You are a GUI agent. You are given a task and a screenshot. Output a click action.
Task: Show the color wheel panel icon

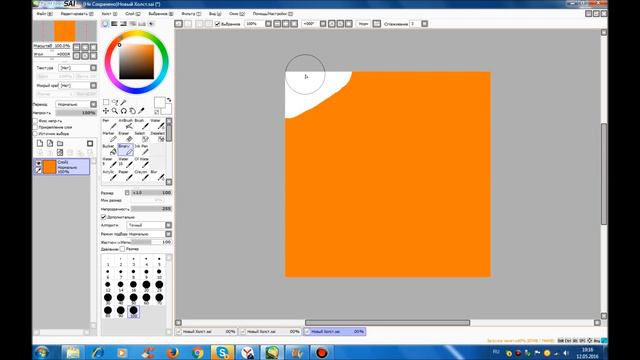pos(105,24)
